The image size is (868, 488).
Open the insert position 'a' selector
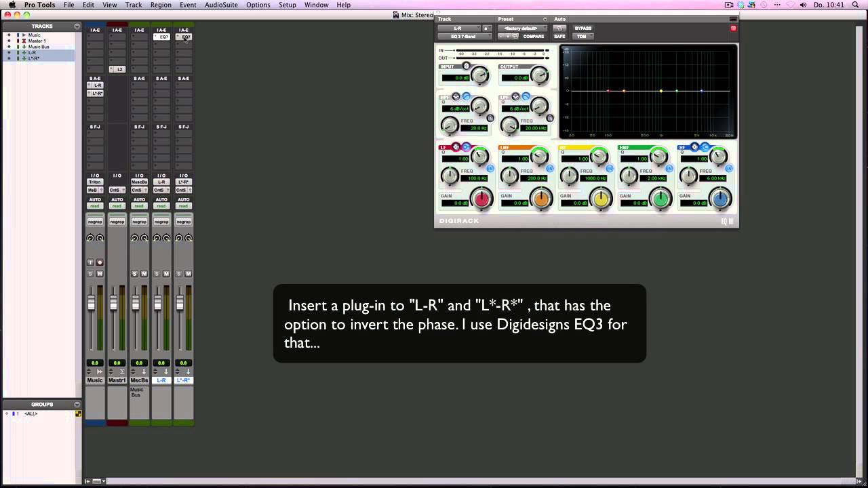click(x=487, y=28)
